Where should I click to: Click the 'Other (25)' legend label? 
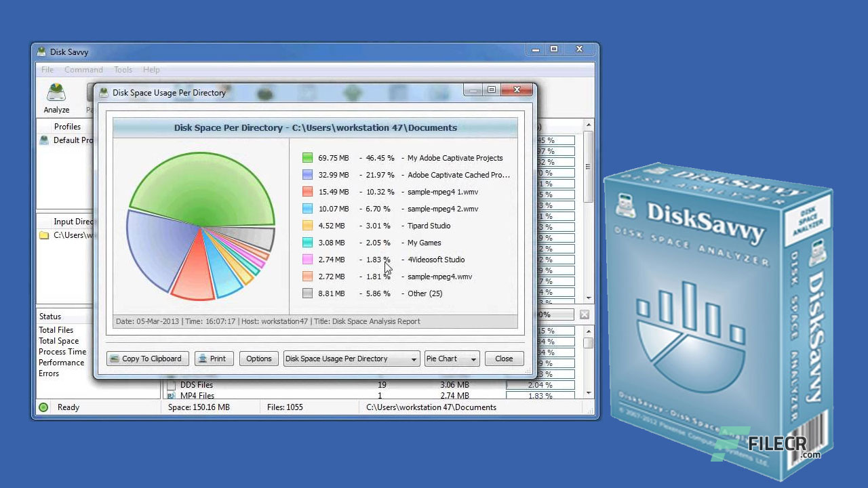click(x=425, y=293)
